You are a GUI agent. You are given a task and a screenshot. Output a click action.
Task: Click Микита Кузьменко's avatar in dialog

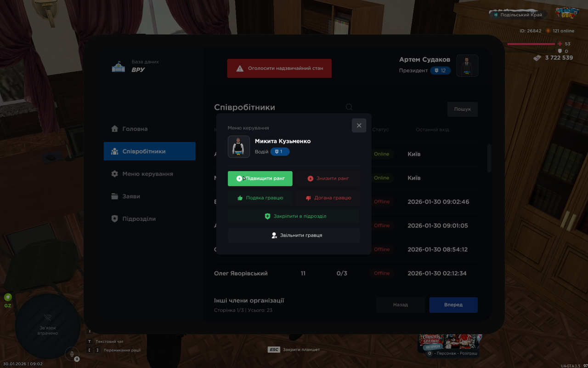click(x=239, y=147)
